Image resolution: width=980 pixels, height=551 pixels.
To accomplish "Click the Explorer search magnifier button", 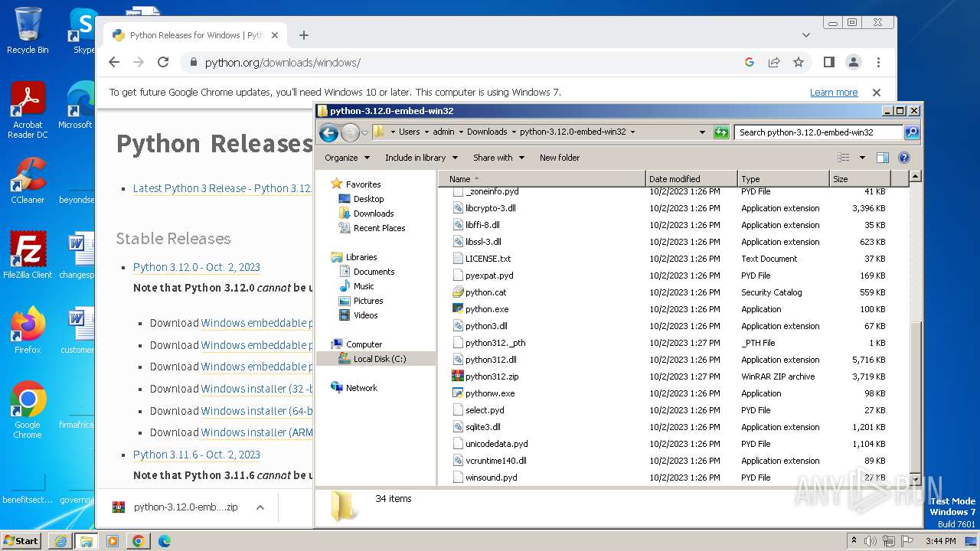I will [x=911, y=132].
